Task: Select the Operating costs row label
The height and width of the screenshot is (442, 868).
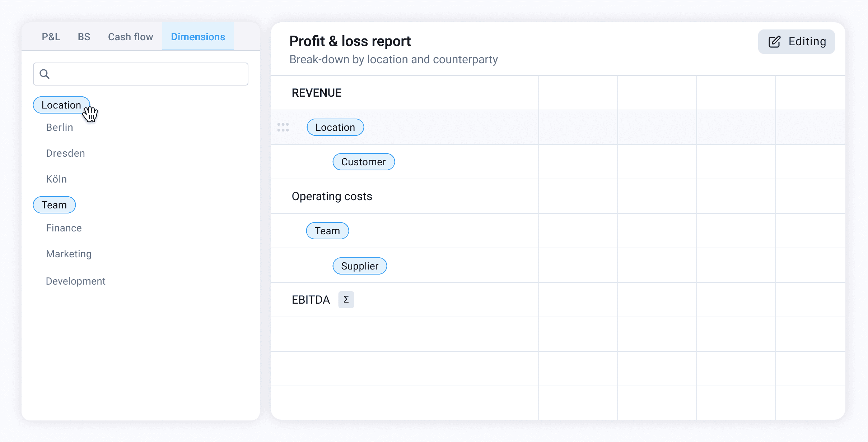Action: click(332, 196)
